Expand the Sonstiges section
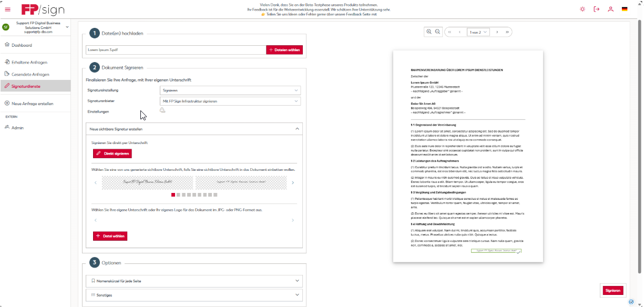Viewport: 644px width, 307px height. [x=194, y=295]
